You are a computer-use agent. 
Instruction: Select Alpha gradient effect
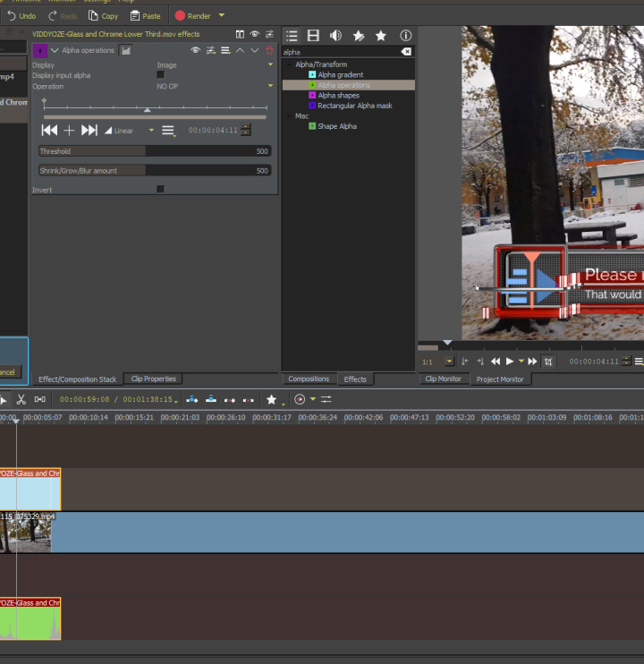pyautogui.click(x=341, y=75)
